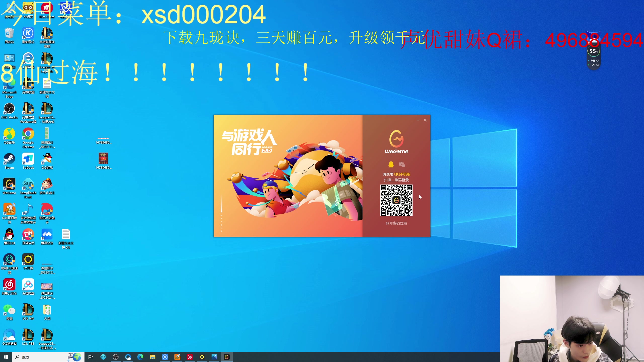
Task: Open File Explorer from taskbar
Action: point(152,357)
